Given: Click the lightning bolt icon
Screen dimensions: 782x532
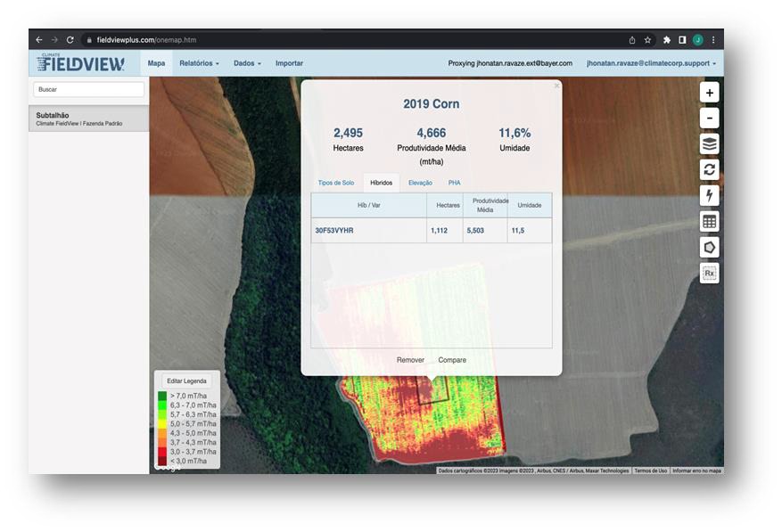Looking at the screenshot, I should 709,195.
